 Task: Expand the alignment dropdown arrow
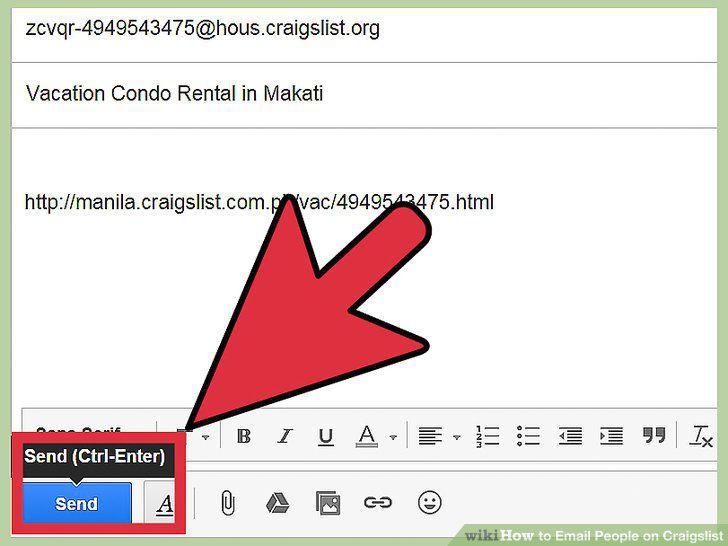pyautogui.click(x=456, y=437)
